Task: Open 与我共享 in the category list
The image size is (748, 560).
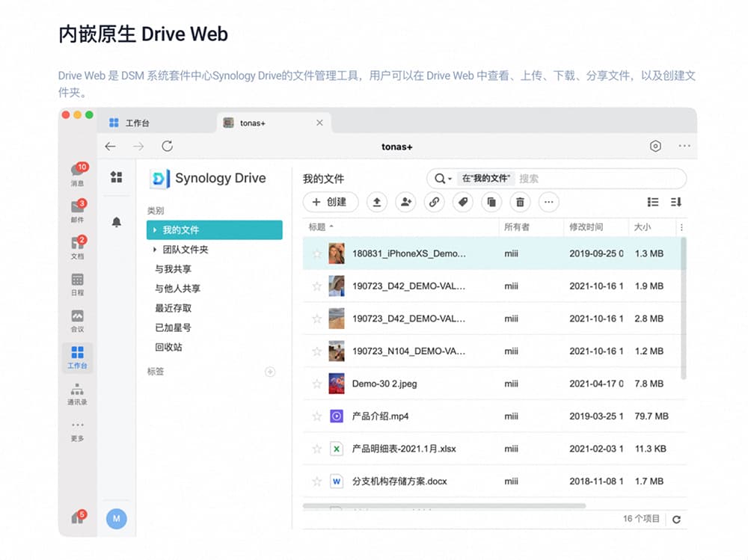Action: pyautogui.click(x=174, y=269)
